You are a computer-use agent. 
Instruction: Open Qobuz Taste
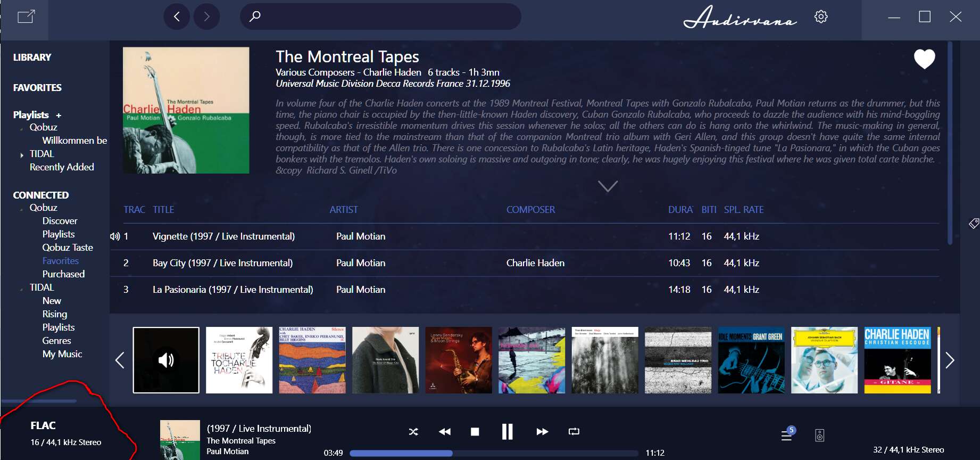pyautogui.click(x=68, y=247)
